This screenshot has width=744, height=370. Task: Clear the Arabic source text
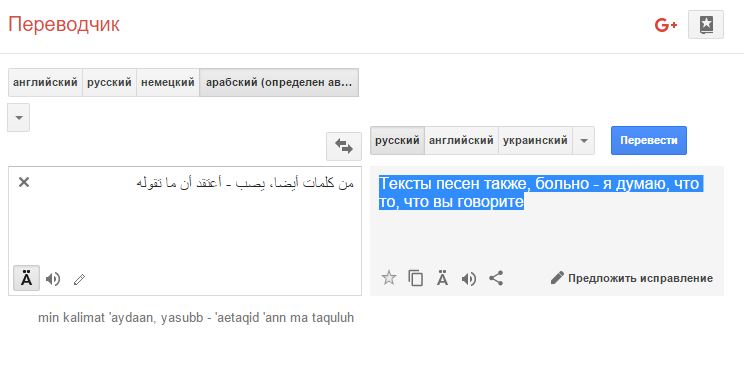[x=24, y=182]
